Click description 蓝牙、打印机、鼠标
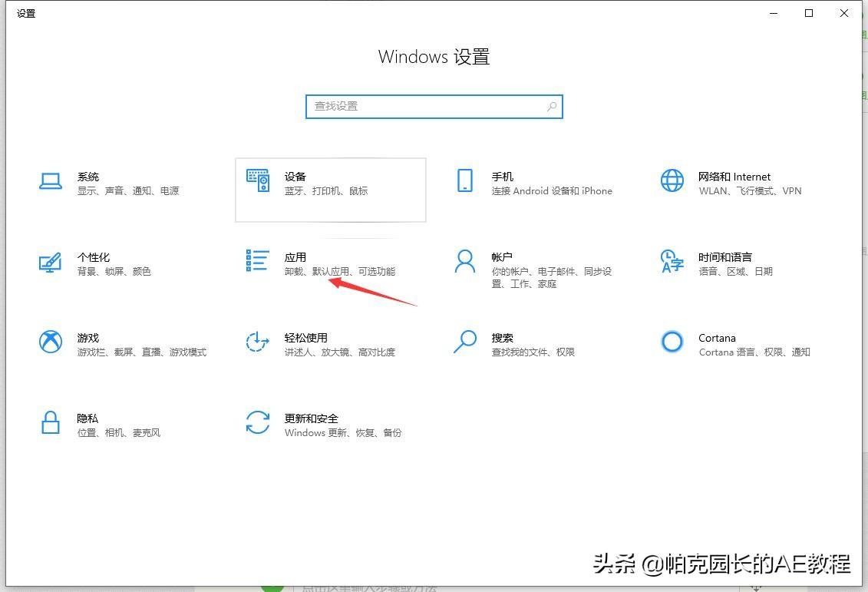The height and width of the screenshot is (592, 868). tap(326, 191)
